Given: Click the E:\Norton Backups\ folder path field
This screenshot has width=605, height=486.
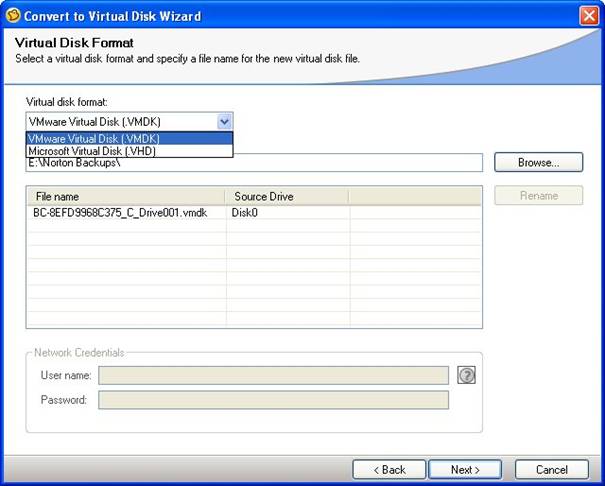Looking at the screenshot, I should (x=254, y=163).
